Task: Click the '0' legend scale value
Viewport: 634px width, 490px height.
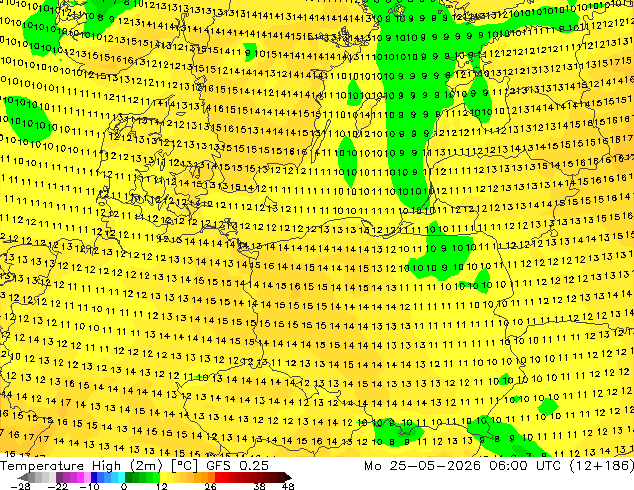Action: pos(124,486)
